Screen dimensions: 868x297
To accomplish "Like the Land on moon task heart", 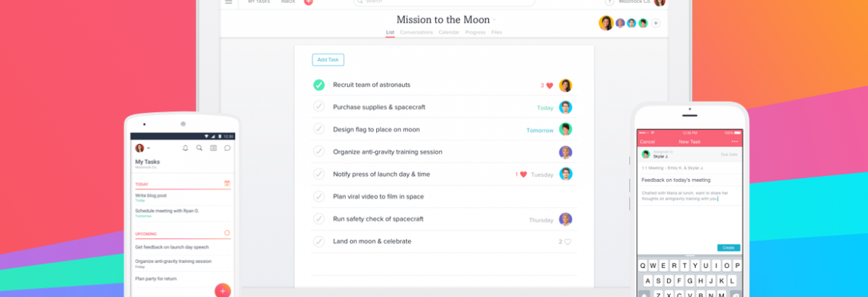I will tap(568, 241).
